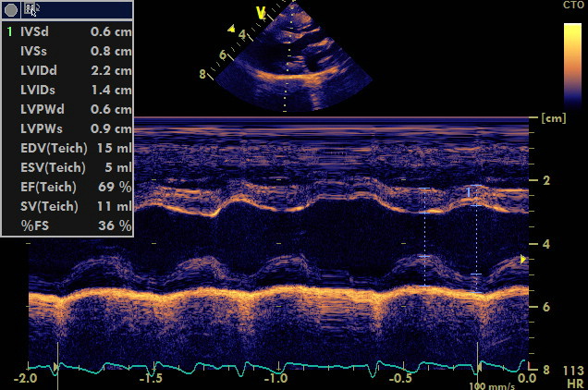Image resolution: width=588 pixels, height=390 pixels.
Task: Select the LVPWs measurement row
Action: (x=68, y=128)
